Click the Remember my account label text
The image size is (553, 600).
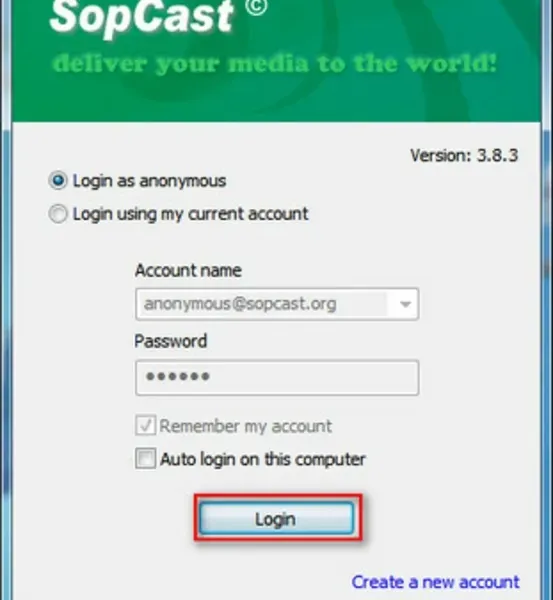click(246, 426)
